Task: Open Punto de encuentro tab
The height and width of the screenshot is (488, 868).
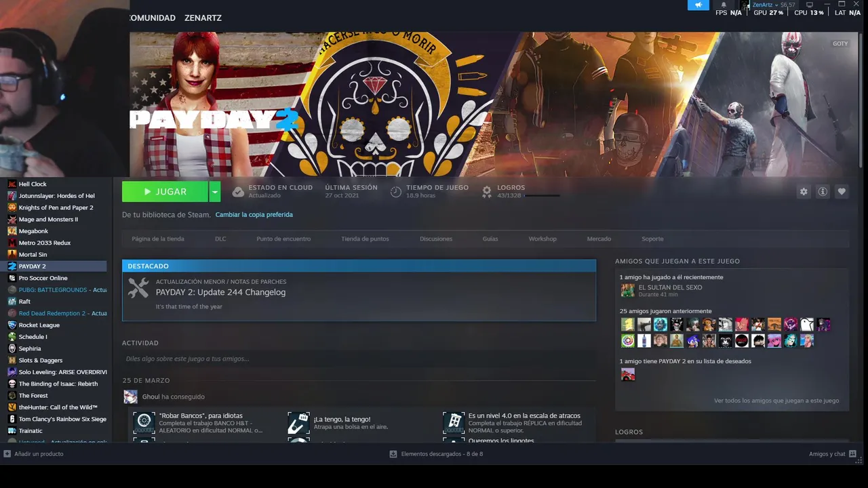Action: coord(283,239)
